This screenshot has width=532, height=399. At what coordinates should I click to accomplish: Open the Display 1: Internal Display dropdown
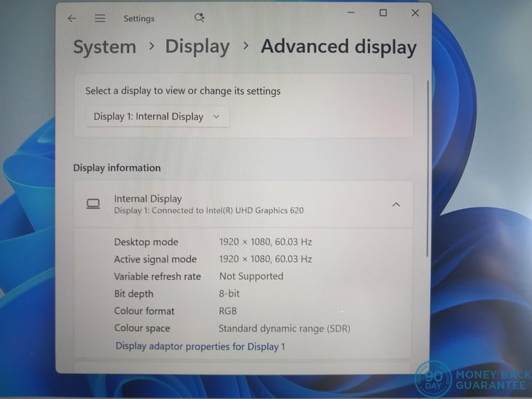[157, 116]
